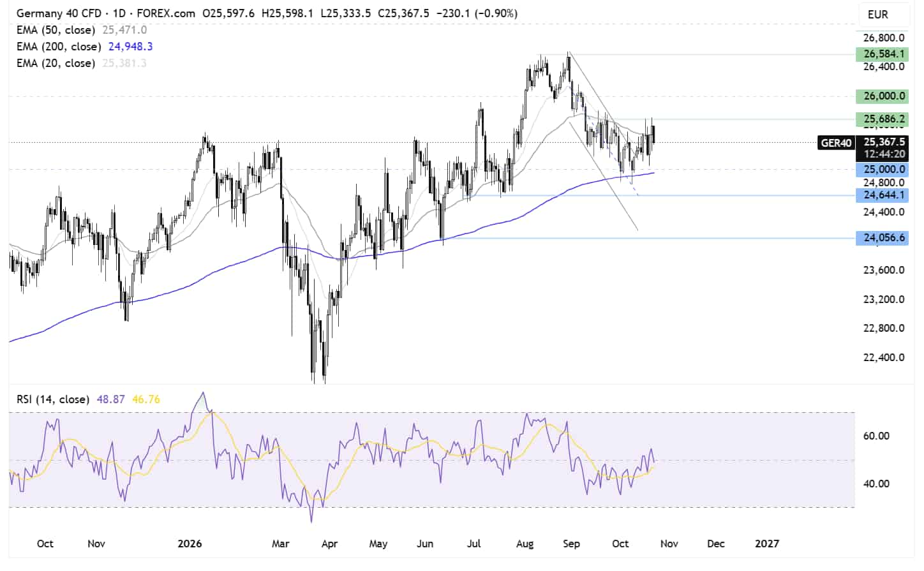Viewport: 924px width, 571px height.
Task: Select the 26,000.0 price level label
Action: tap(883, 96)
